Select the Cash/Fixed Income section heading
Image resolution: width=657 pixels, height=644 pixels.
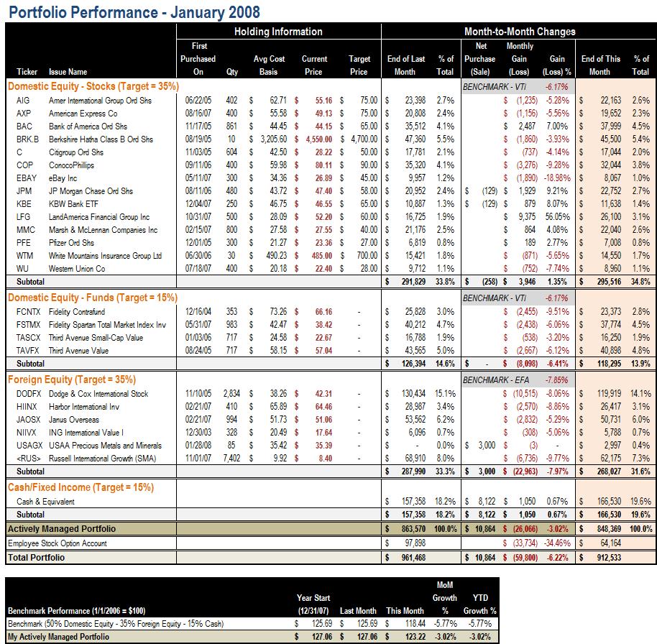point(81,487)
